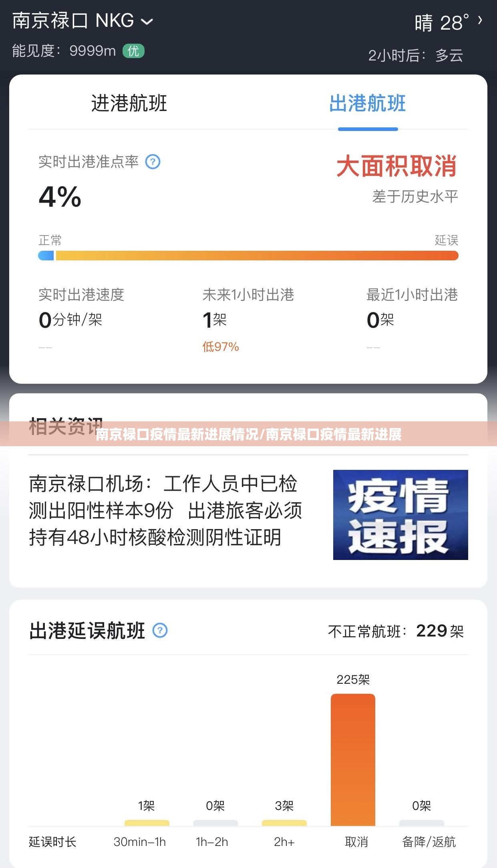Screen dimensions: 497x868
Task: Tap the 疫情速报 news thumbnail
Action: [x=400, y=515]
